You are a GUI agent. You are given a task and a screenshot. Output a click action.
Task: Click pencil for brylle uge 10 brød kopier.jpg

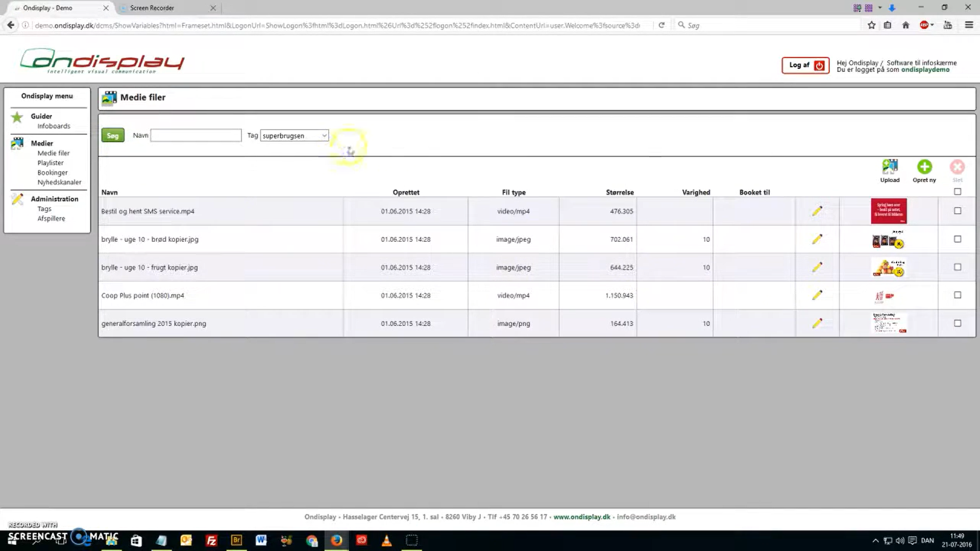point(817,239)
